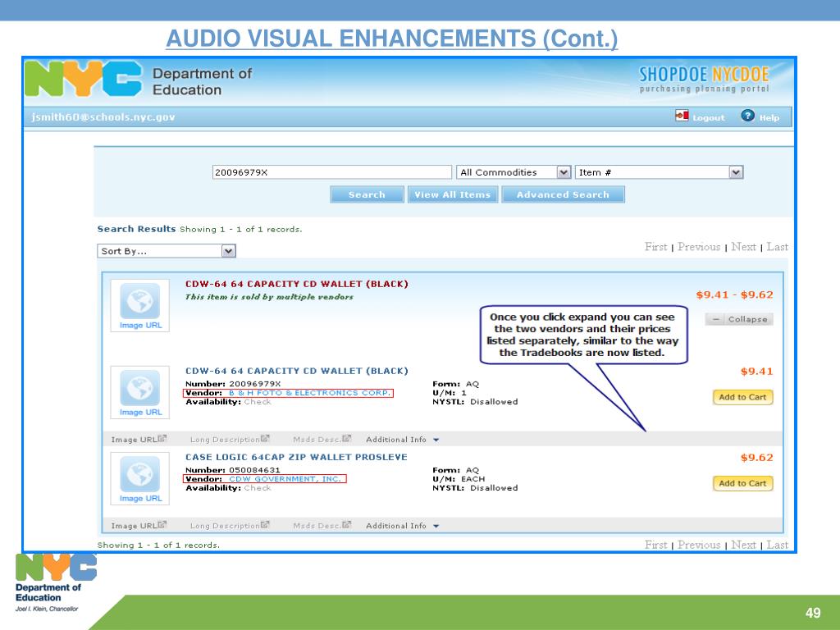Click the Logout door icon
This screenshot has width=840, height=630.
point(682,116)
